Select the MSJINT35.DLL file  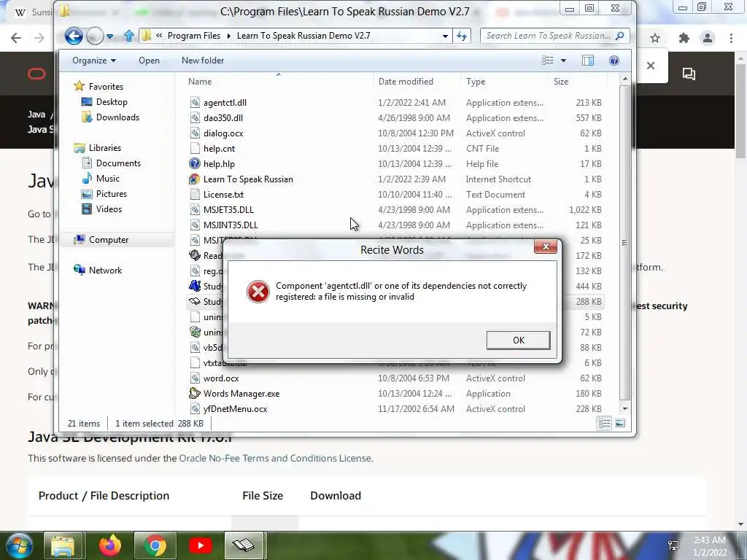tap(231, 225)
